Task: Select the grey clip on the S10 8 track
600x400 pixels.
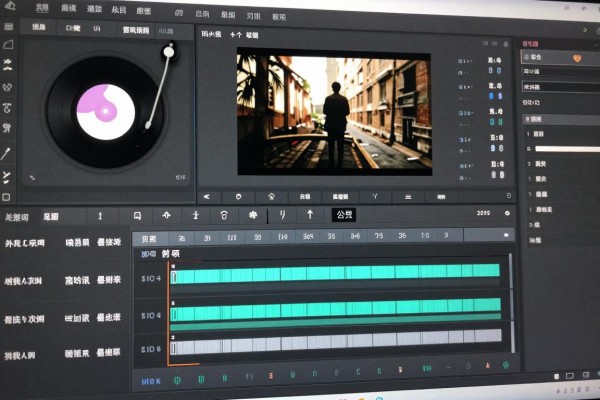Action: click(x=336, y=342)
